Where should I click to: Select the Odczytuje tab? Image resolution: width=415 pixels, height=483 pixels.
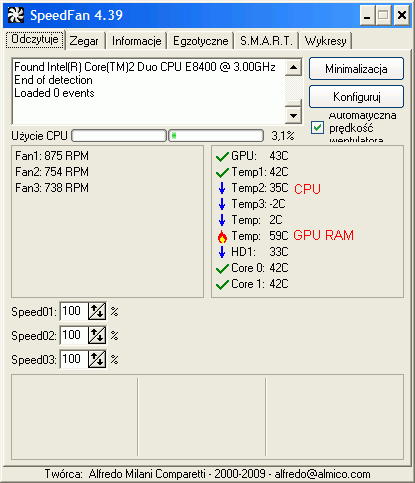[x=35, y=40]
